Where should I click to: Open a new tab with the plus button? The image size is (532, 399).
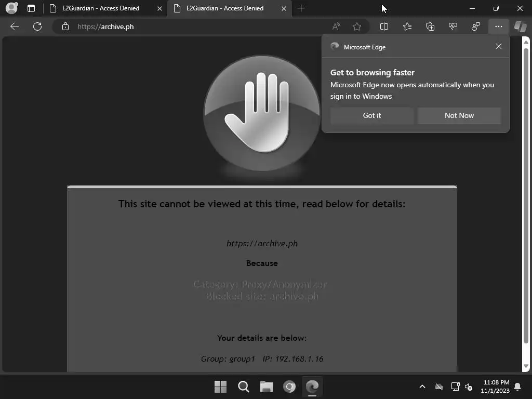coord(301,8)
